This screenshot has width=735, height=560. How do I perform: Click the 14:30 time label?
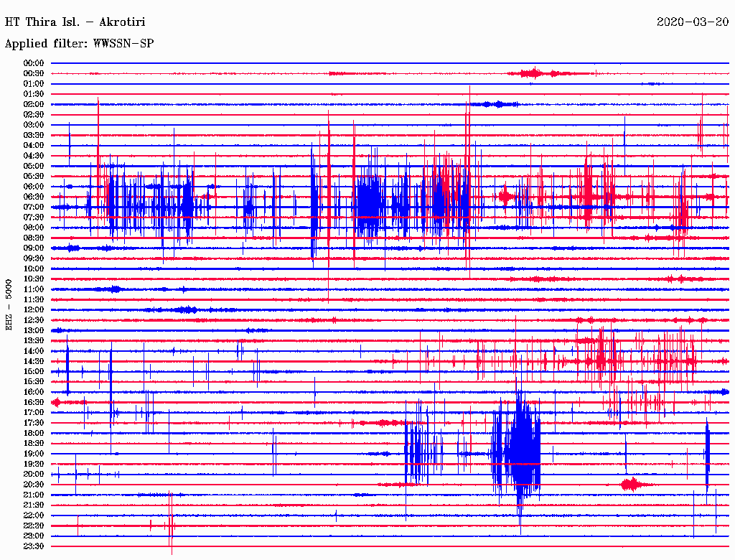tap(34, 362)
